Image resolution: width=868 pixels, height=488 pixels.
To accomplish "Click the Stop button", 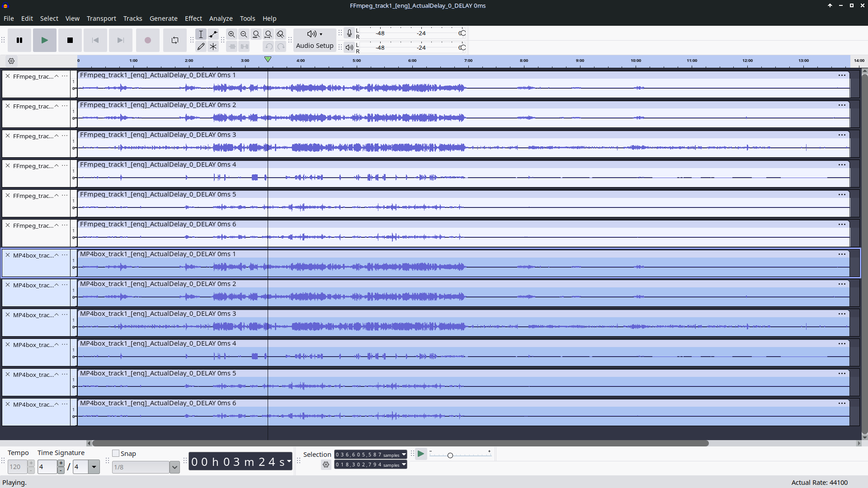I will pos(70,40).
